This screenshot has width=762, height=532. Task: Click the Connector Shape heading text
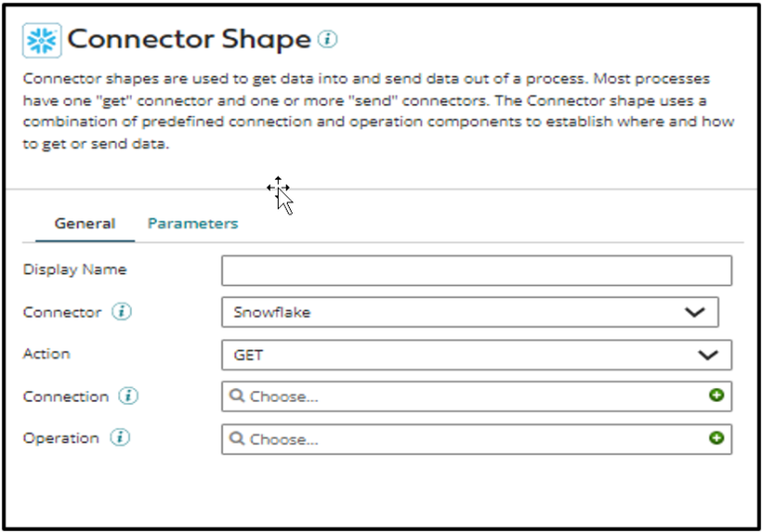click(x=189, y=40)
